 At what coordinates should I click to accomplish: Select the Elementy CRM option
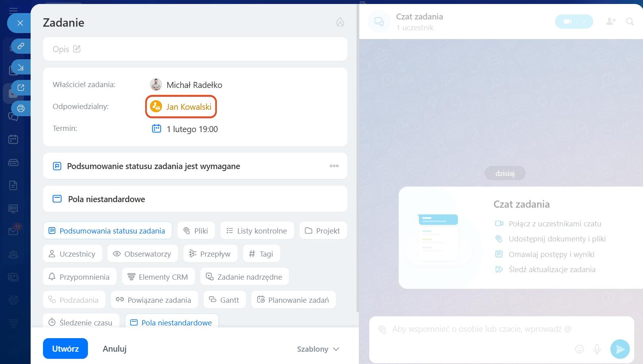click(158, 277)
